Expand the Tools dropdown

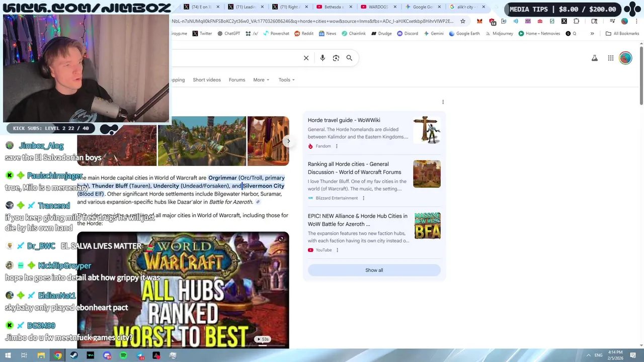click(x=287, y=80)
